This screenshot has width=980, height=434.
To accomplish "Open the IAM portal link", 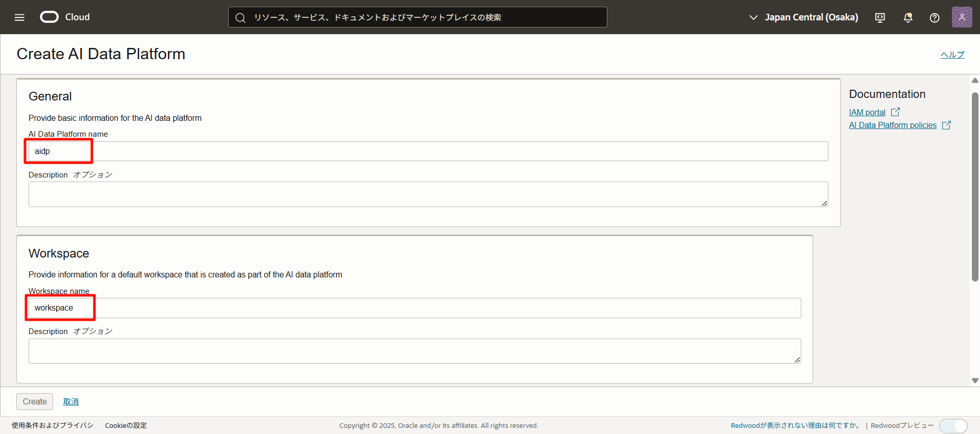I will [867, 112].
